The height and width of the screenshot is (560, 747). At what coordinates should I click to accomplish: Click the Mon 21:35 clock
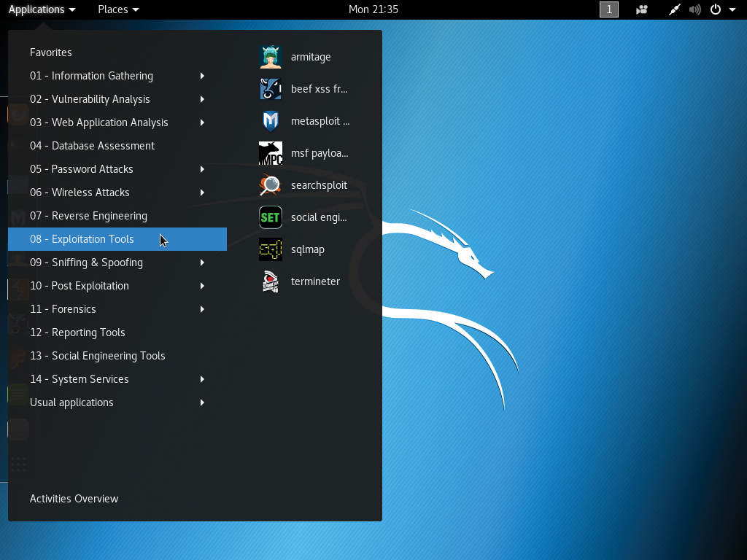coord(373,9)
